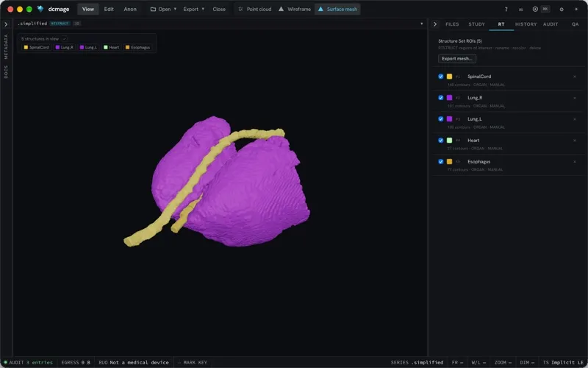Click the Lung_R legend chip in viewport
Image resolution: width=588 pixels, height=368 pixels.
(64, 47)
